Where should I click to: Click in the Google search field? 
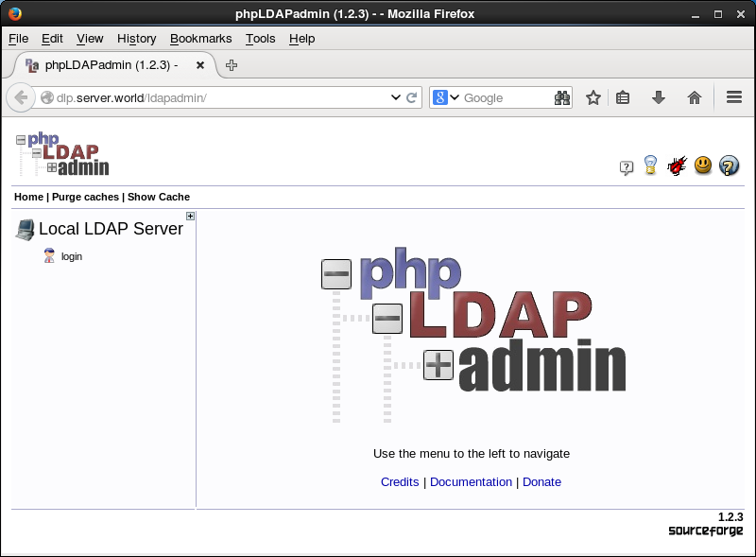click(x=506, y=97)
